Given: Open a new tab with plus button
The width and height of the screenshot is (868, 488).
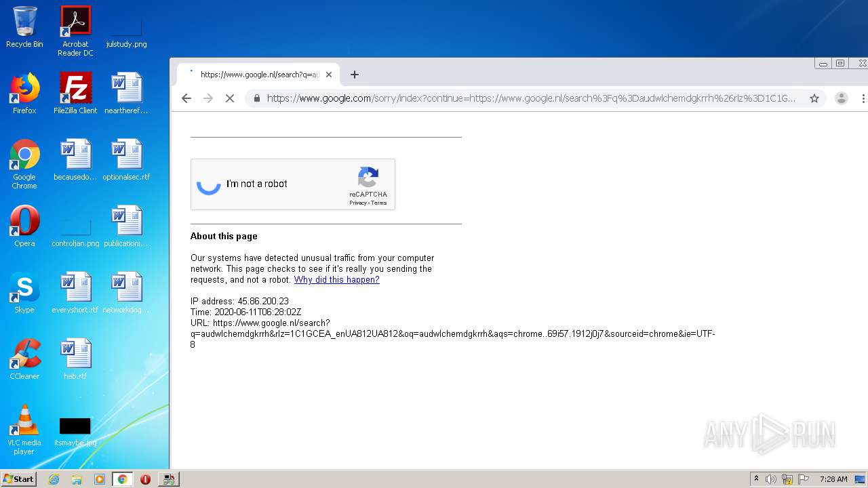Looking at the screenshot, I should pyautogui.click(x=354, y=75).
